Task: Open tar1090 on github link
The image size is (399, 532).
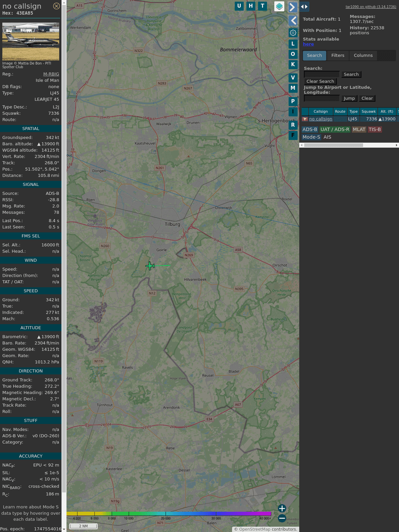Action: (371, 7)
